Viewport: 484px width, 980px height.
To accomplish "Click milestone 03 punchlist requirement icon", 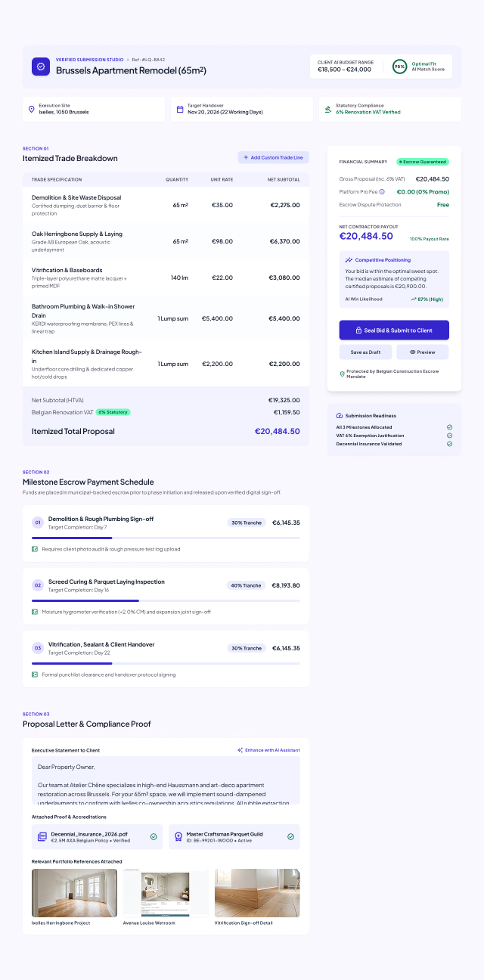I will [35, 675].
